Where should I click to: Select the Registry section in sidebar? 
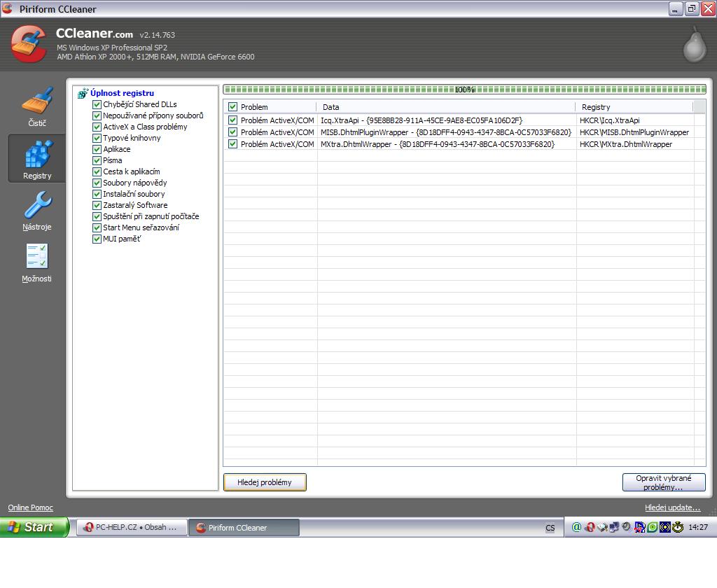click(37, 159)
